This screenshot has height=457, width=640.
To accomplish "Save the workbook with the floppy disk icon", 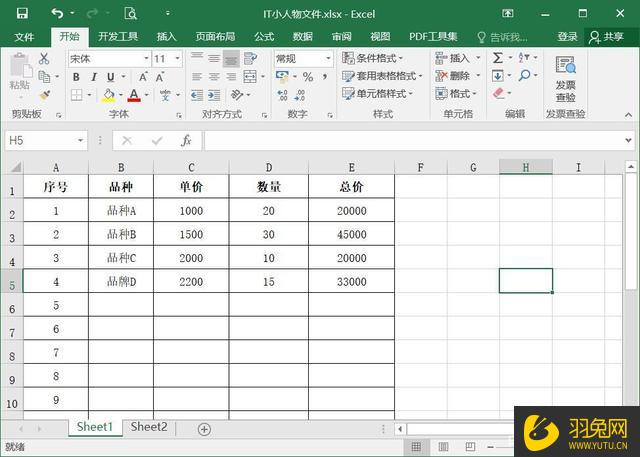I will pos(22,13).
